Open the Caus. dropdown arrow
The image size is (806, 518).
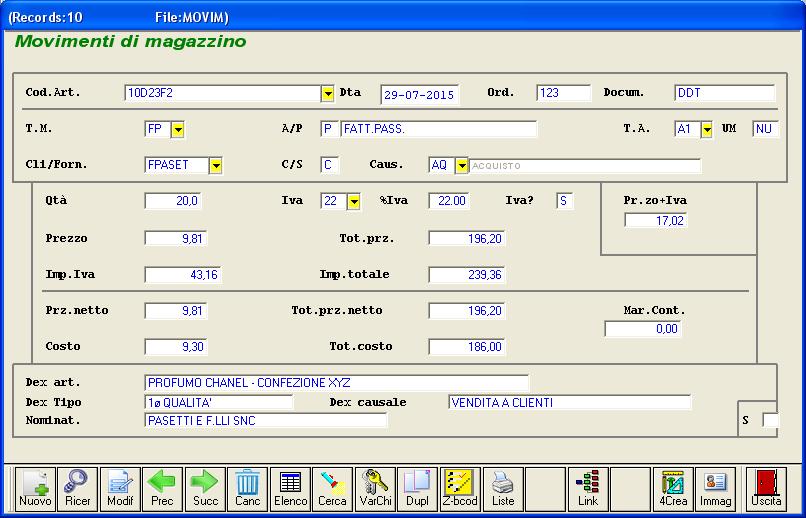(462, 165)
